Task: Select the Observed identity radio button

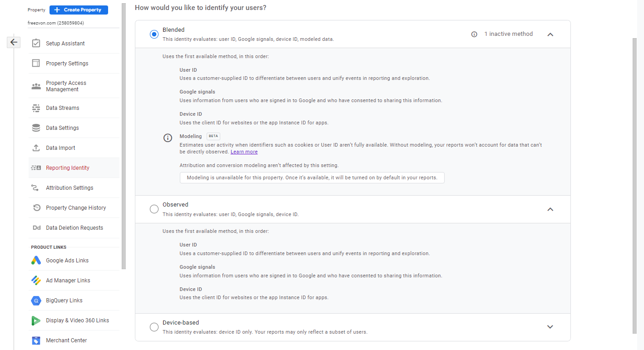Action: [154, 209]
